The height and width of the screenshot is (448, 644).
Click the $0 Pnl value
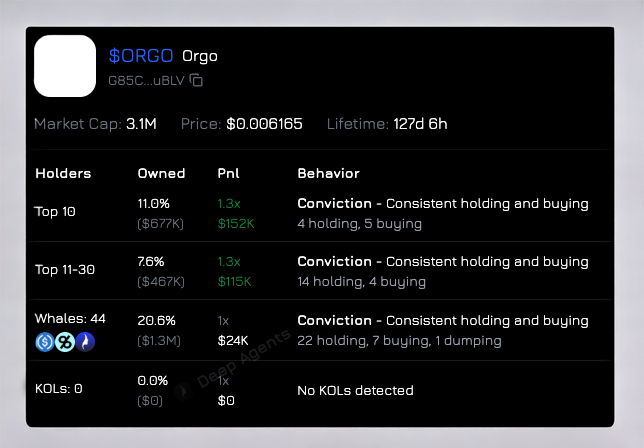(226, 401)
